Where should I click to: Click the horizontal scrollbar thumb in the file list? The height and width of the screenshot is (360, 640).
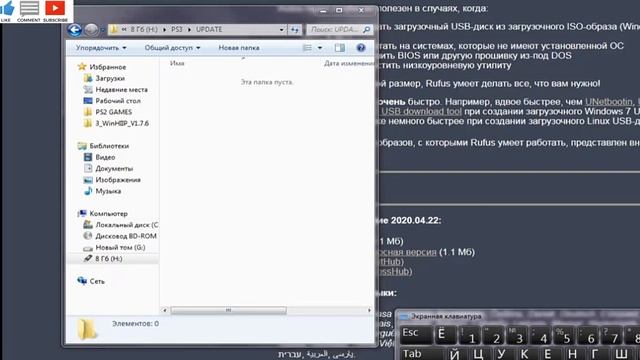tap(228, 310)
